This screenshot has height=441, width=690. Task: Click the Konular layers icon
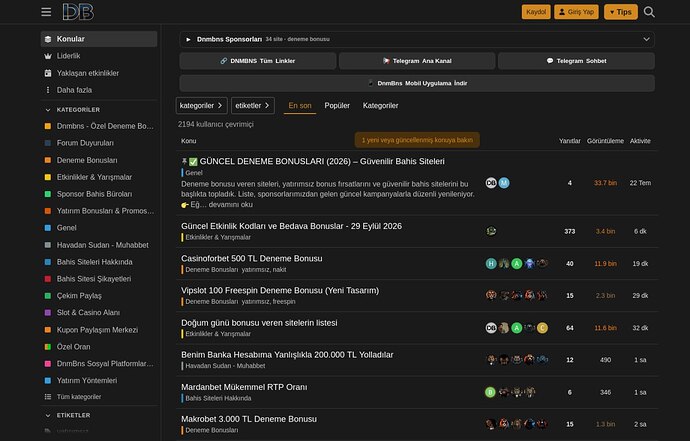48,39
